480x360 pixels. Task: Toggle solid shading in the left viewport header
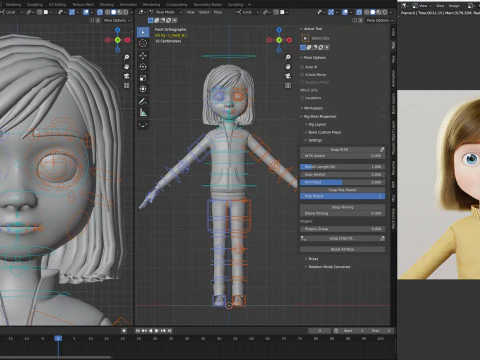pos(114,12)
